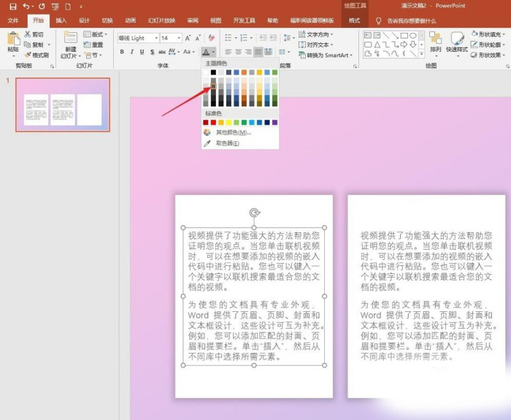Open the Format (格式) tab under Drawing Tools
The width and height of the screenshot is (511, 420).
(x=354, y=20)
